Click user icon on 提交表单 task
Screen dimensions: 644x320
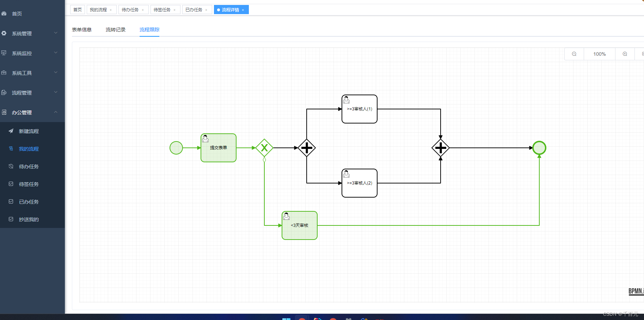point(205,139)
